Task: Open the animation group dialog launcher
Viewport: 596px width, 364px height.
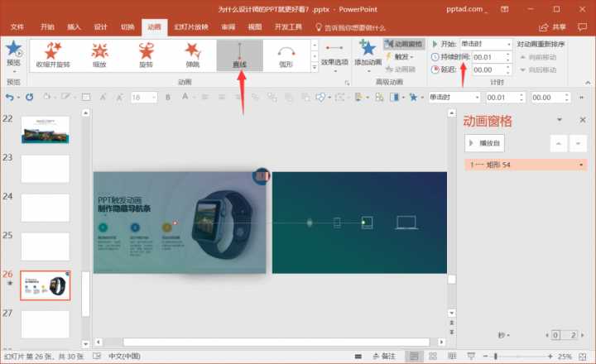Action: tap(347, 82)
